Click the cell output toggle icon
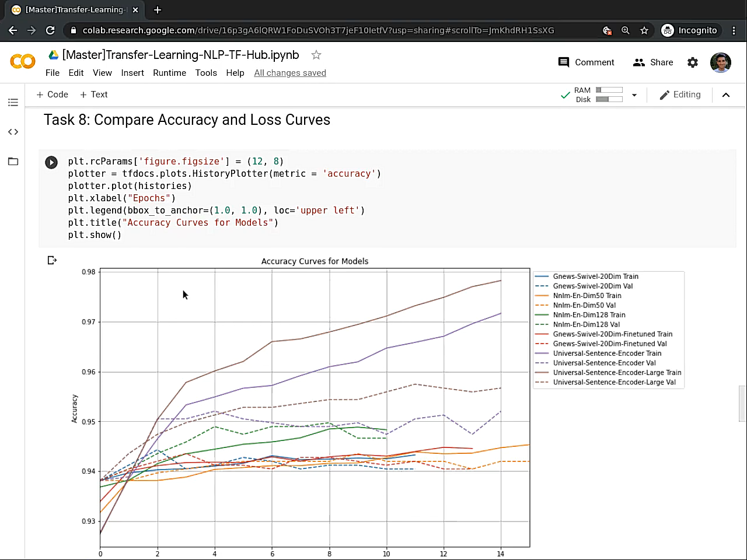This screenshot has width=747, height=560. pos(52,260)
